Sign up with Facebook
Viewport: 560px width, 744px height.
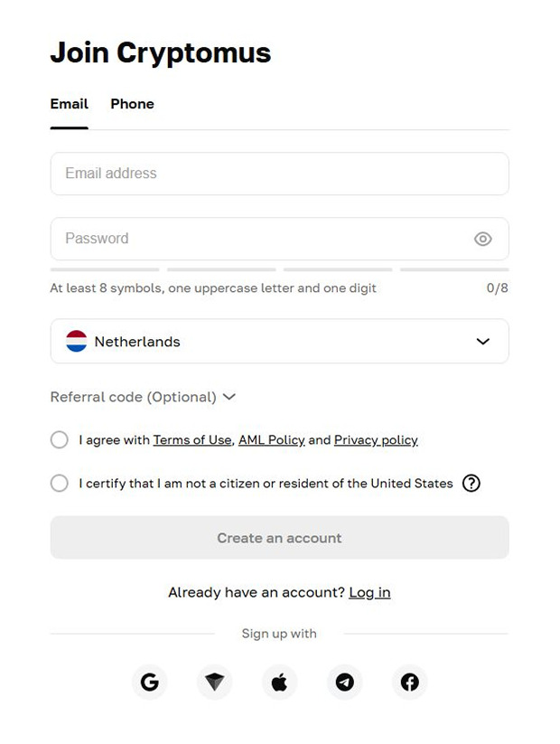pyautogui.click(x=409, y=682)
